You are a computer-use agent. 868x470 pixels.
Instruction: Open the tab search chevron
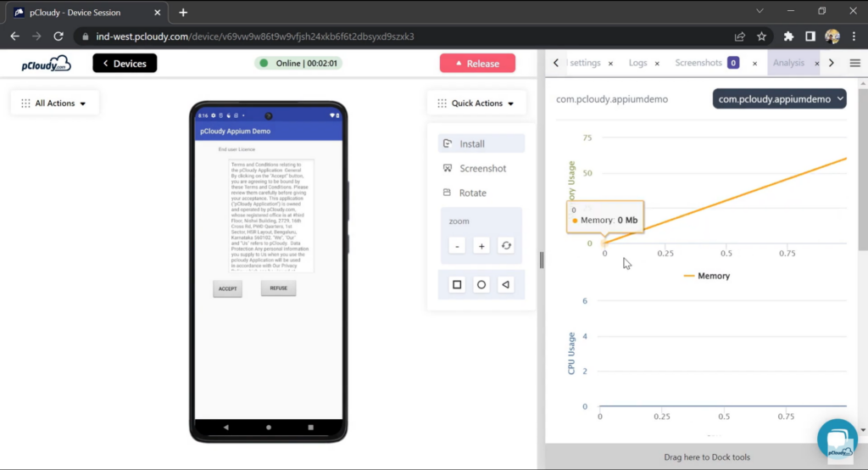pos(759,11)
